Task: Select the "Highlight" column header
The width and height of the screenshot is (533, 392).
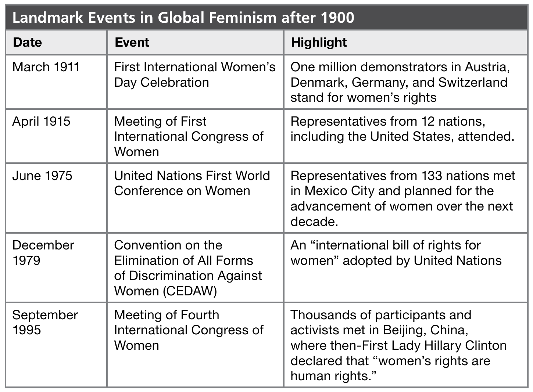Action: [319, 42]
